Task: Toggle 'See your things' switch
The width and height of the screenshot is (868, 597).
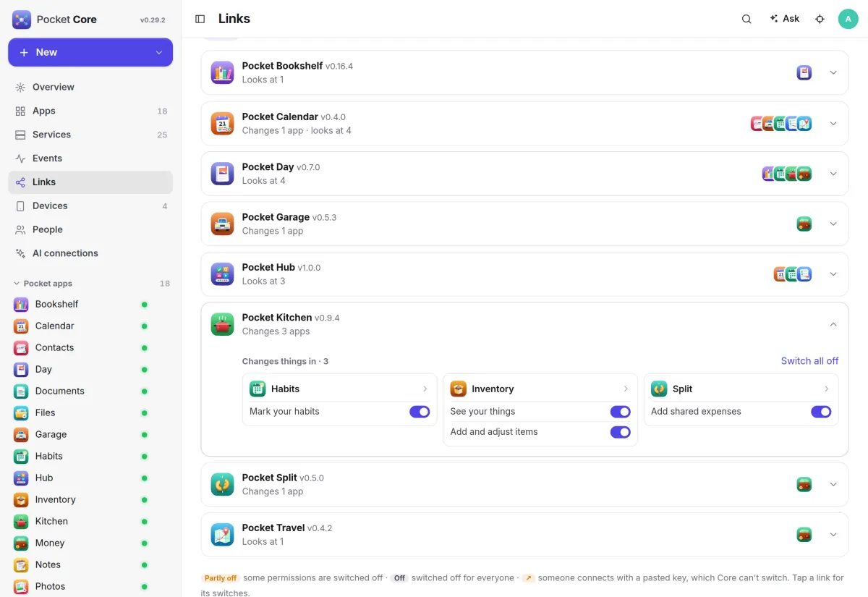Action: coord(621,412)
